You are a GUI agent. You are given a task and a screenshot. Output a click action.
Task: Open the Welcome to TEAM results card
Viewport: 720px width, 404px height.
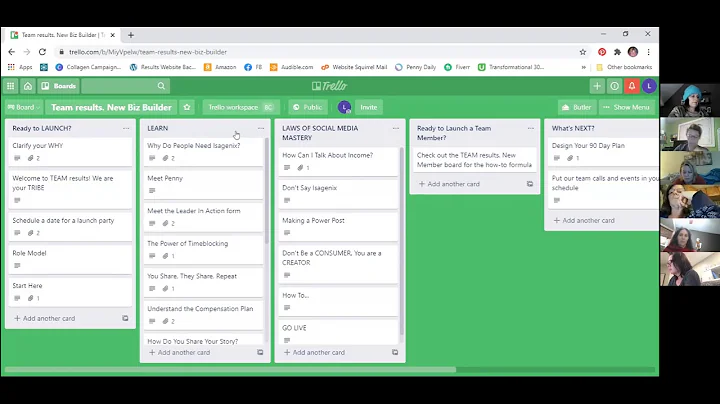point(70,189)
